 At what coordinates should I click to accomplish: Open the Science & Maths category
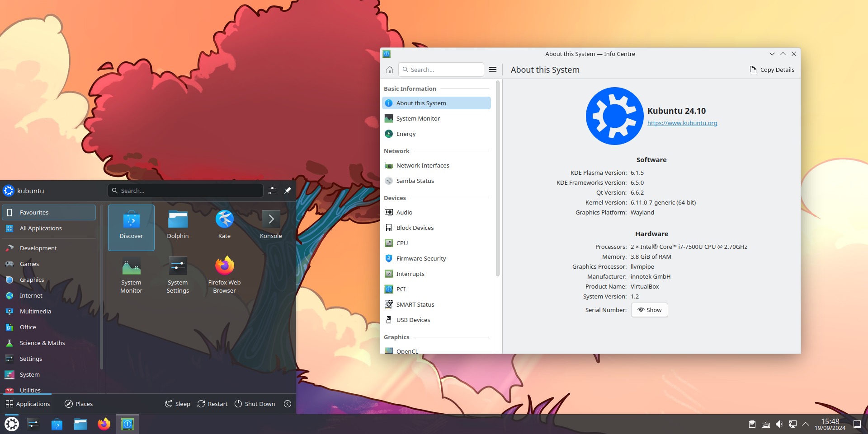[x=49, y=343]
